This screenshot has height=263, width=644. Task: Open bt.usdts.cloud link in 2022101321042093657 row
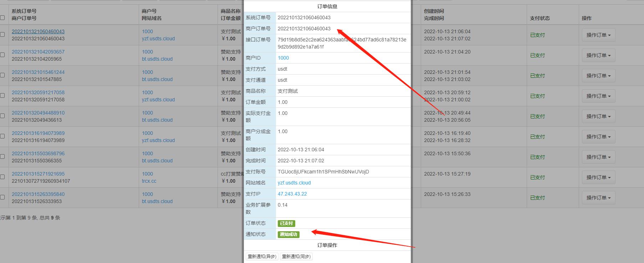tap(157, 59)
